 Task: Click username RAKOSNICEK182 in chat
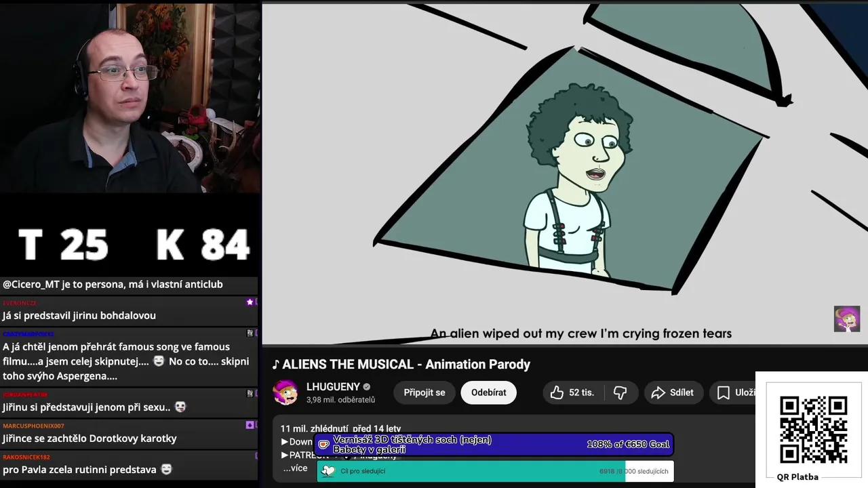(x=26, y=457)
